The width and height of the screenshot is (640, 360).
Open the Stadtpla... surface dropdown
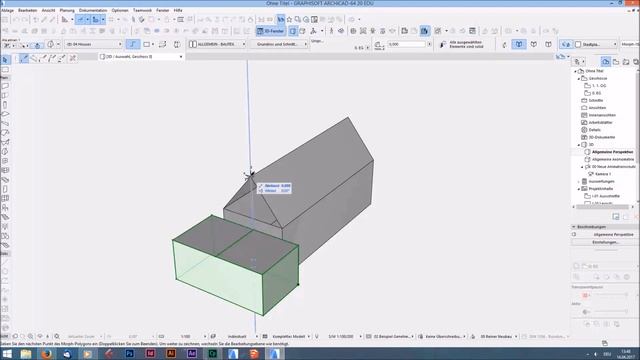[596, 44]
